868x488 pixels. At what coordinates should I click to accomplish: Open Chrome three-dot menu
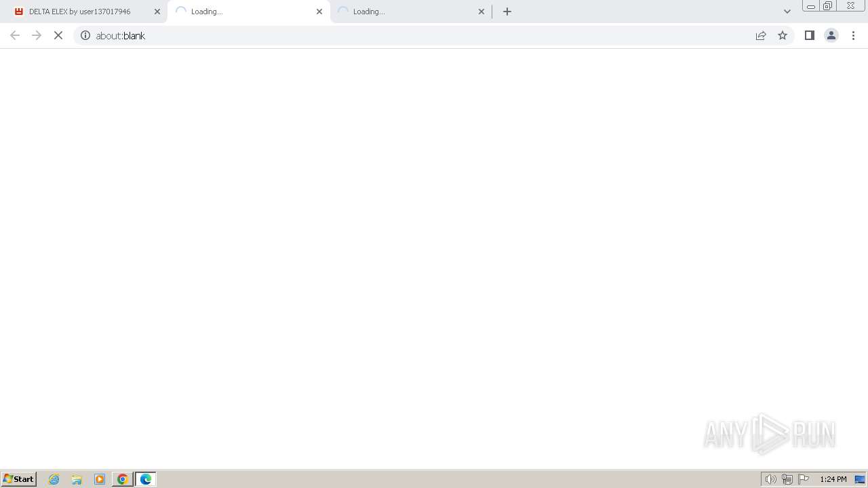pyautogui.click(x=853, y=35)
